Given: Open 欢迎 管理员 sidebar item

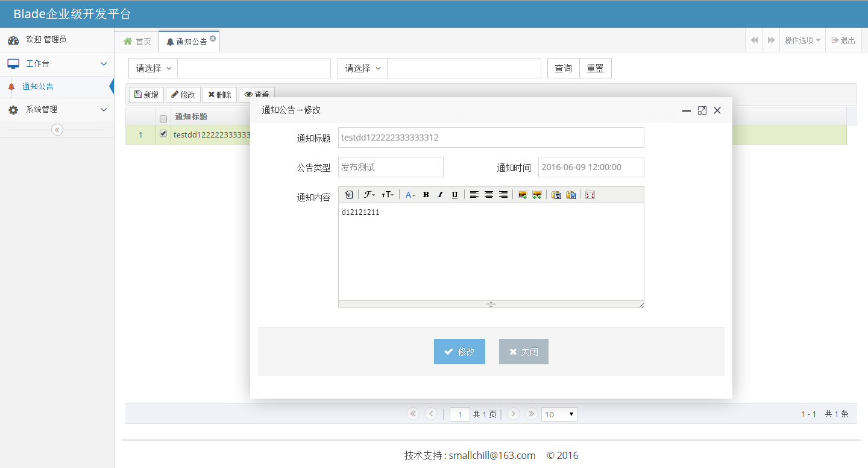Looking at the screenshot, I should pyautogui.click(x=57, y=40).
